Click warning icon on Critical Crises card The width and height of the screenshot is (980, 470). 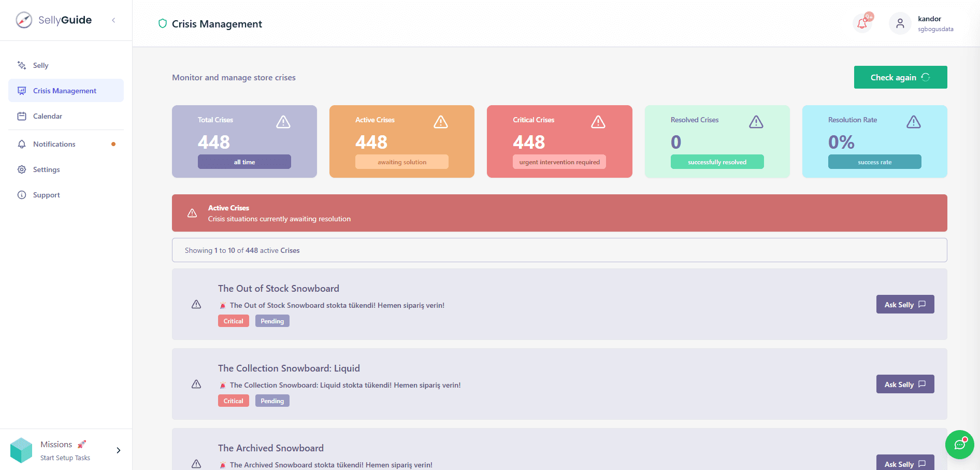click(598, 122)
